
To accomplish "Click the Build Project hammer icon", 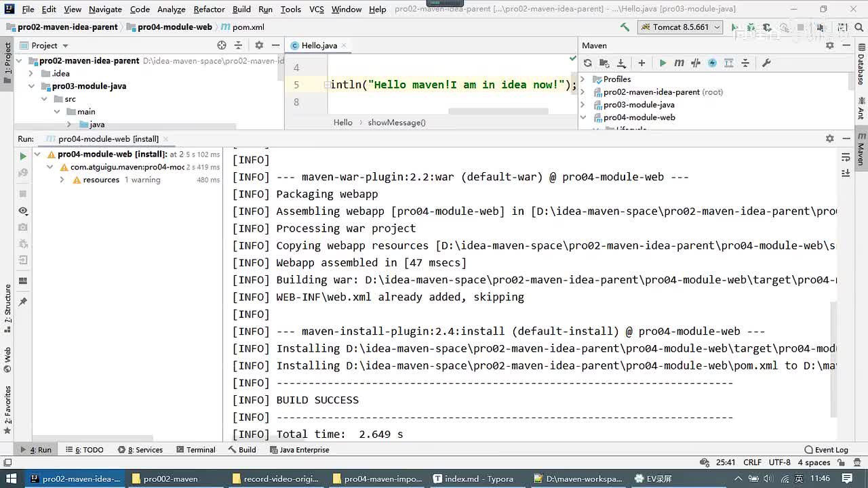I will pyautogui.click(x=625, y=27).
